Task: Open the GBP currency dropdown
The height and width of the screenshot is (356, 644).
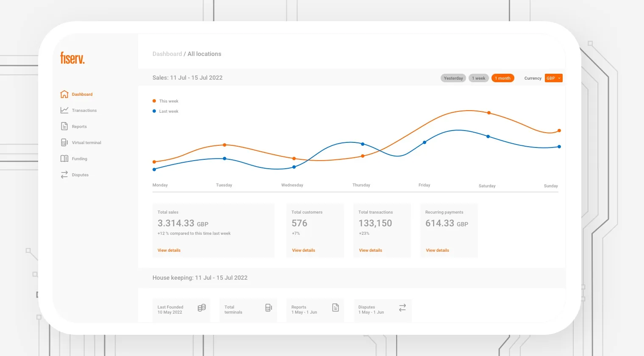Action: (553, 78)
